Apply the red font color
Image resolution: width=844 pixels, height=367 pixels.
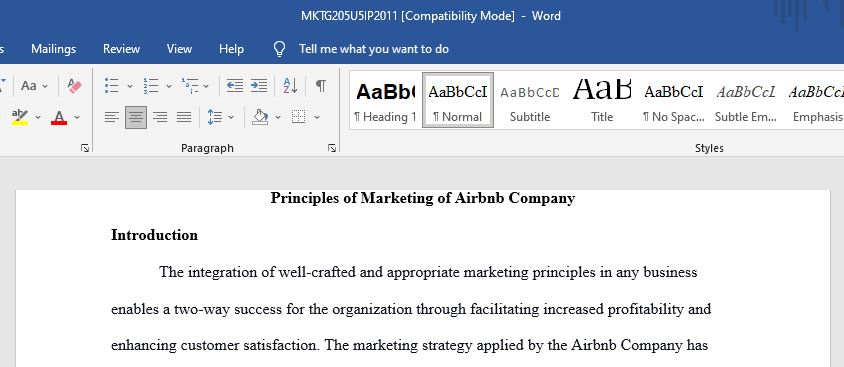click(59, 117)
